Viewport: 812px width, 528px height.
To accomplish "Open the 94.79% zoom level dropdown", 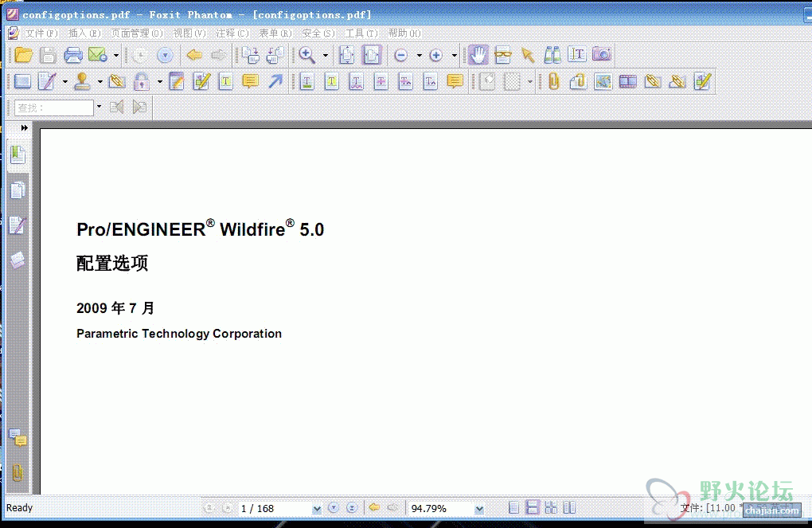I will coord(479,510).
